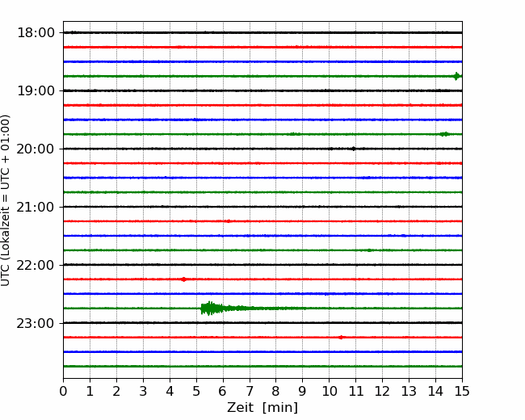Screen dimensions: 525x420
Task: Click the large green seismic event near 22:45
Action: coord(211,308)
